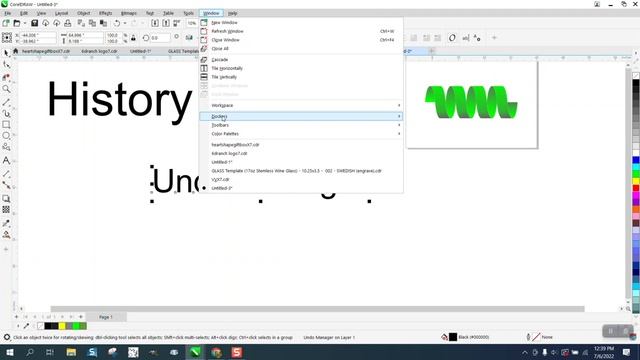Open the Open-file dropdown arrow
The width and height of the screenshot is (640, 360).
[25, 23]
